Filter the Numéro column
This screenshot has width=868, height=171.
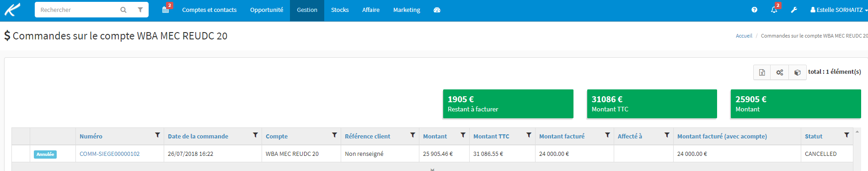click(158, 135)
